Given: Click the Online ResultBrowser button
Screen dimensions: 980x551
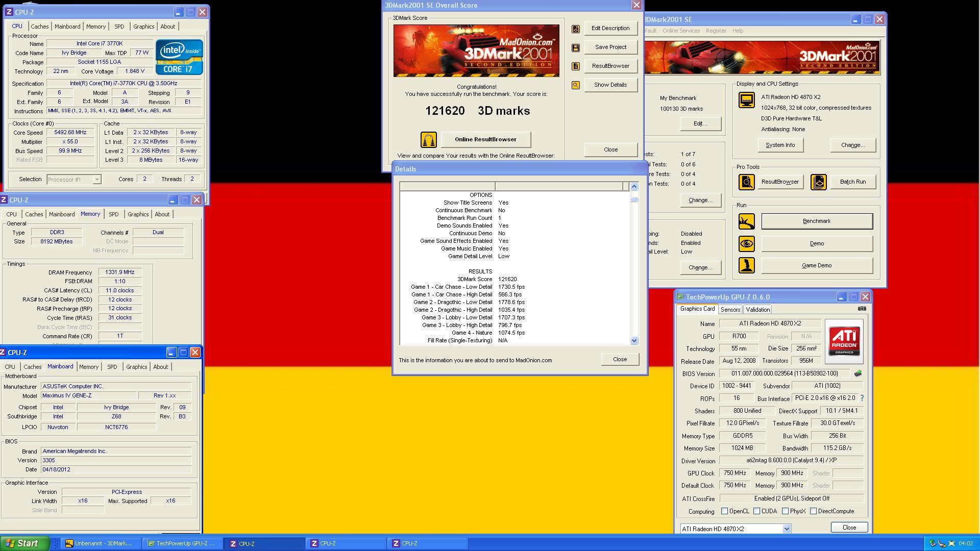Looking at the screenshot, I should [x=485, y=139].
